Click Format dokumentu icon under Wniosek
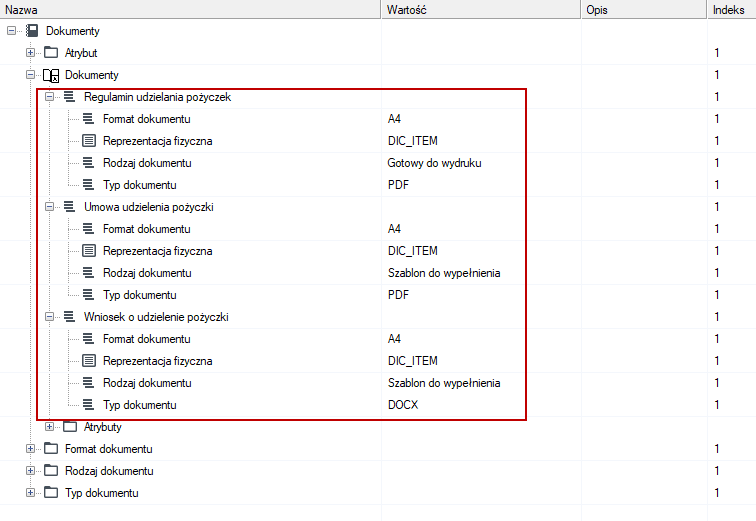This screenshot has width=756, height=521. [88, 339]
